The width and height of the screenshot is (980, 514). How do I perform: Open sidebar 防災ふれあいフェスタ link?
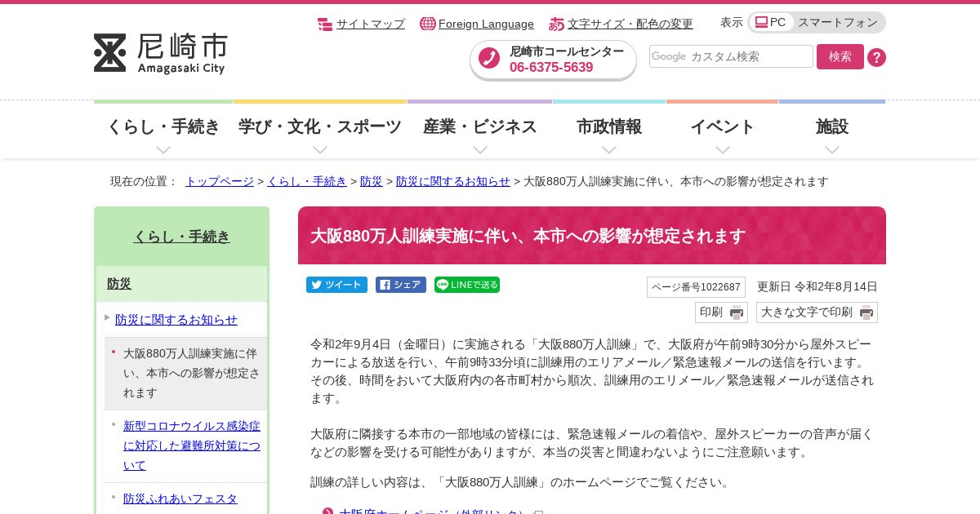pos(180,498)
